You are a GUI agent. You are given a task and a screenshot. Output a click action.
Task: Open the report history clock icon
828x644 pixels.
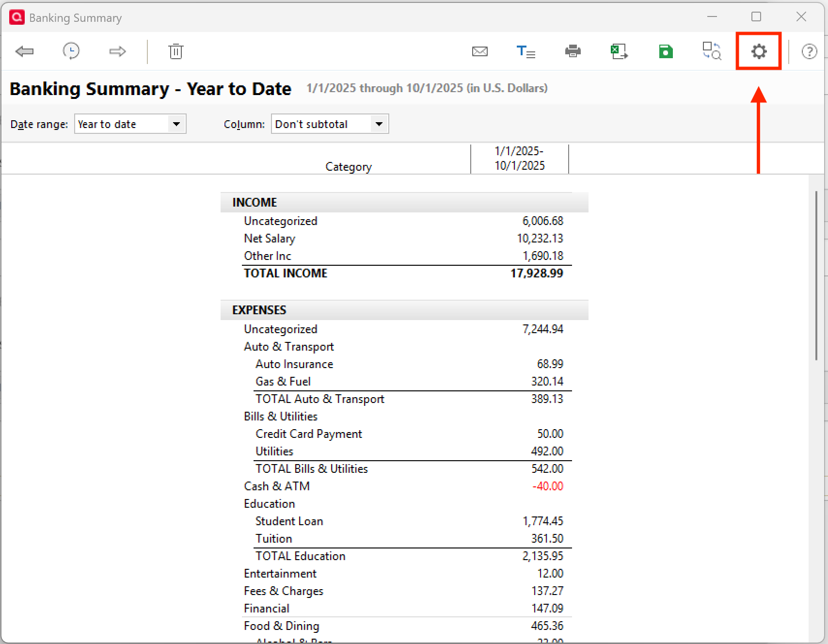click(x=71, y=51)
